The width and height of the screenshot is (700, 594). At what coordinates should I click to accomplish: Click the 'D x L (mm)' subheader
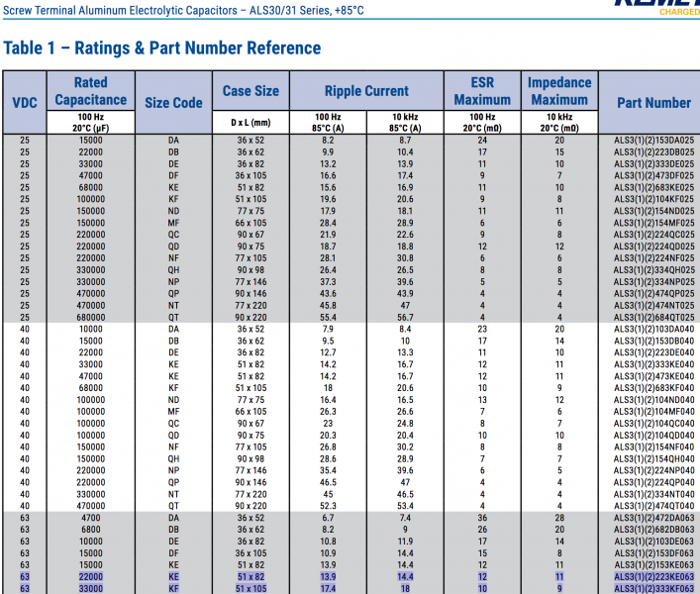(250, 123)
